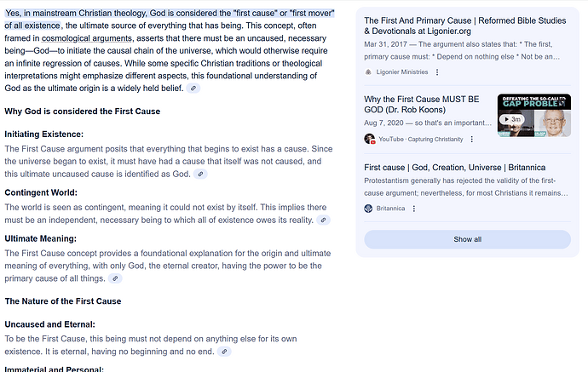Open The First And Primary Cause Ligonier result
This screenshot has width=588, height=372.
(x=465, y=26)
